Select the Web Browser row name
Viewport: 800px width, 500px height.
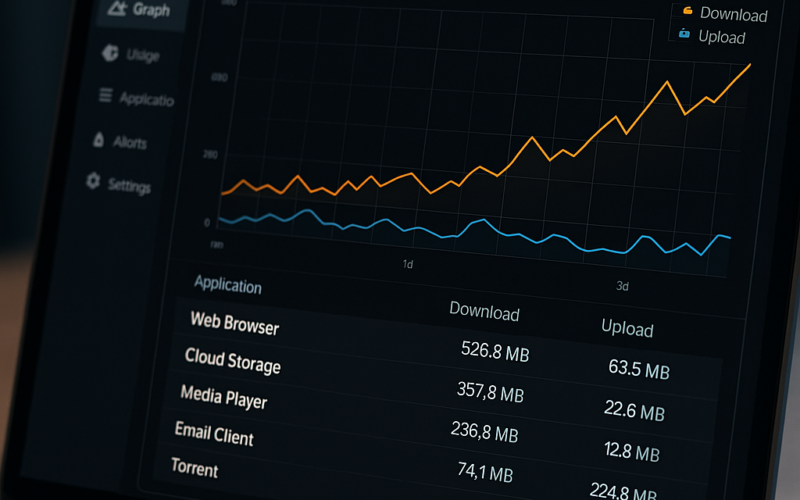pos(235,323)
